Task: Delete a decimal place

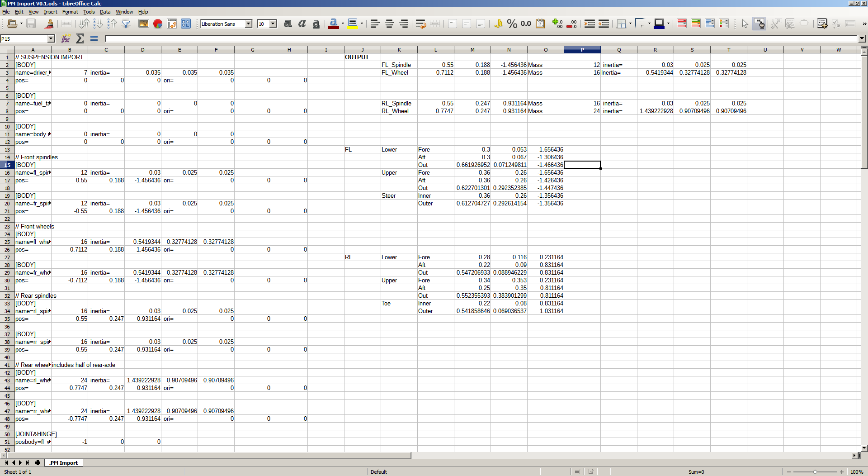Action: [571, 24]
